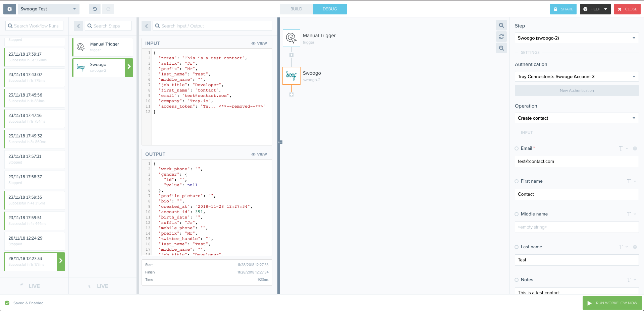The width and height of the screenshot is (644, 311).
Task: Click the New Authentication button
Action: 576,90
